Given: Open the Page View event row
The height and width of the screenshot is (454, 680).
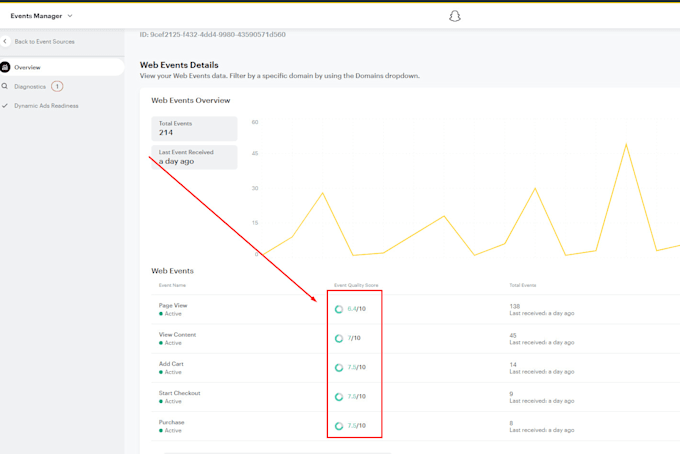Looking at the screenshot, I should (x=415, y=309).
